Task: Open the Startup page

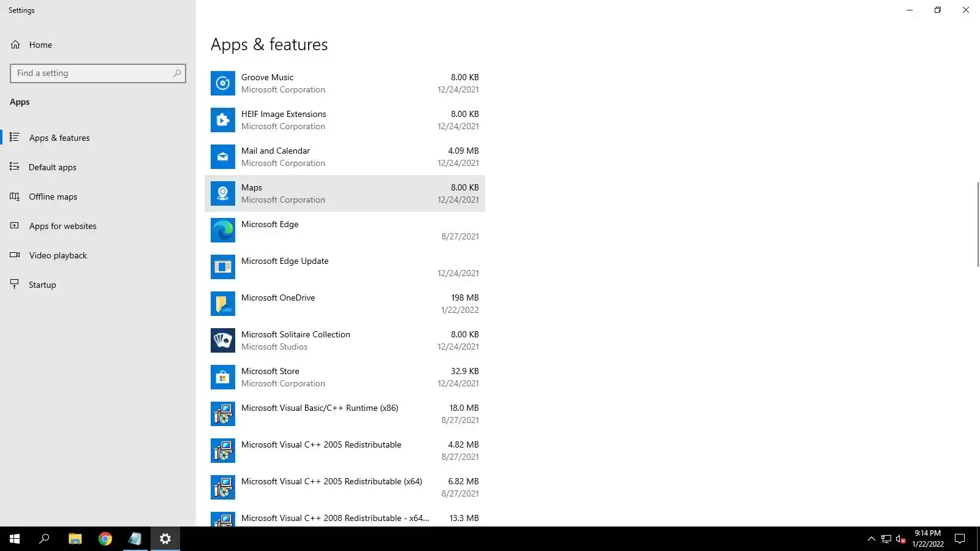Action: (x=98, y=285)
